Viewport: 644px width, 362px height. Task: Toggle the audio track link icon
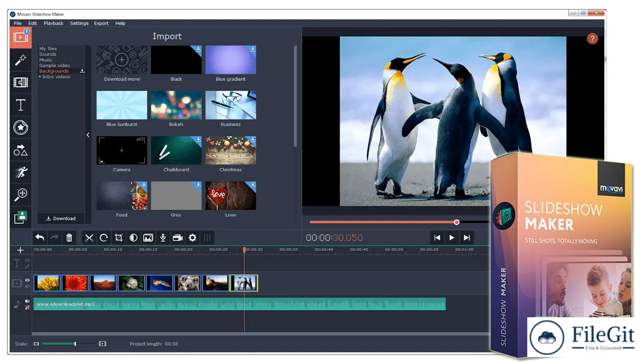click(27, 307)
